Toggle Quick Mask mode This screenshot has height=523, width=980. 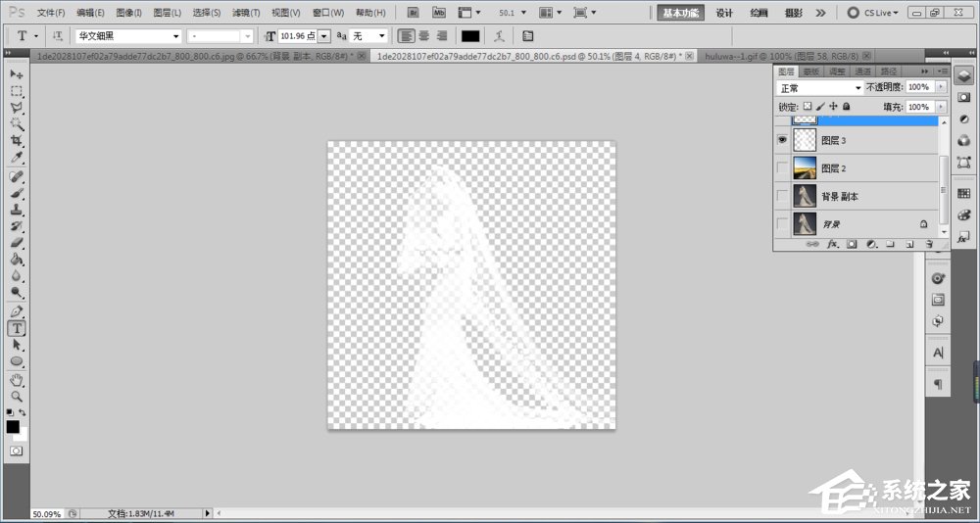click(17, 451)
